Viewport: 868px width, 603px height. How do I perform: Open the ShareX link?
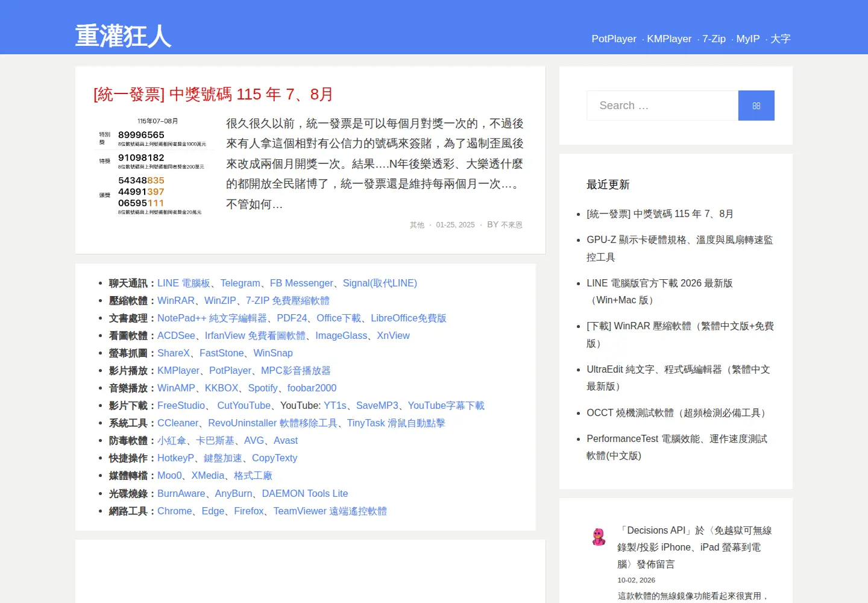pos(174,353)
